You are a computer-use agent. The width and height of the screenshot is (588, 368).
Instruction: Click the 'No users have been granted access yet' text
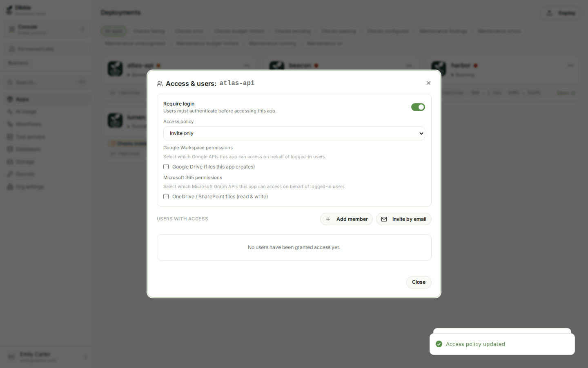point(294,247)
